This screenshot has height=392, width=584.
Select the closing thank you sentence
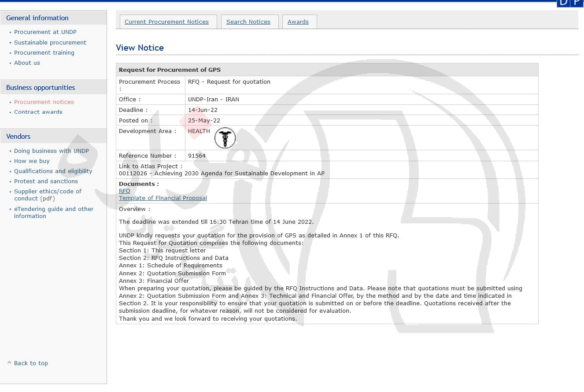[208, 318]
